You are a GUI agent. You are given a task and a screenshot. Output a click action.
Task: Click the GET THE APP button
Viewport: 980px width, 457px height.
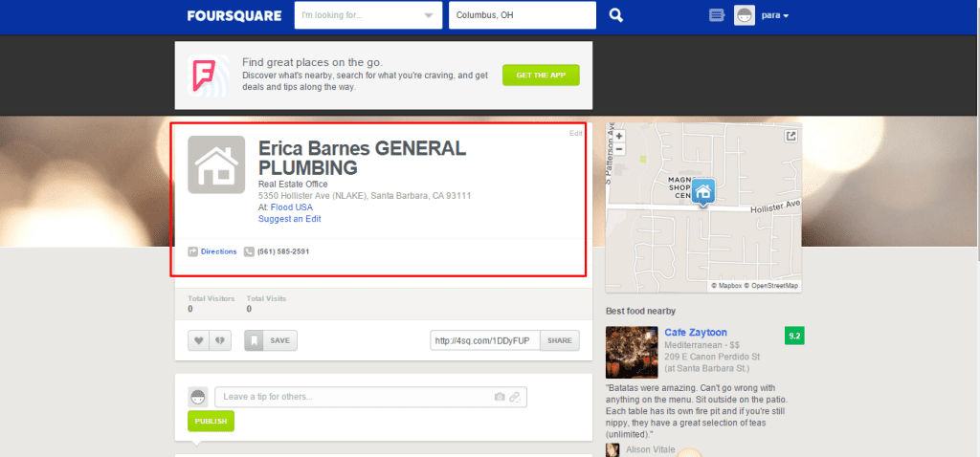(x=542, y=75)
